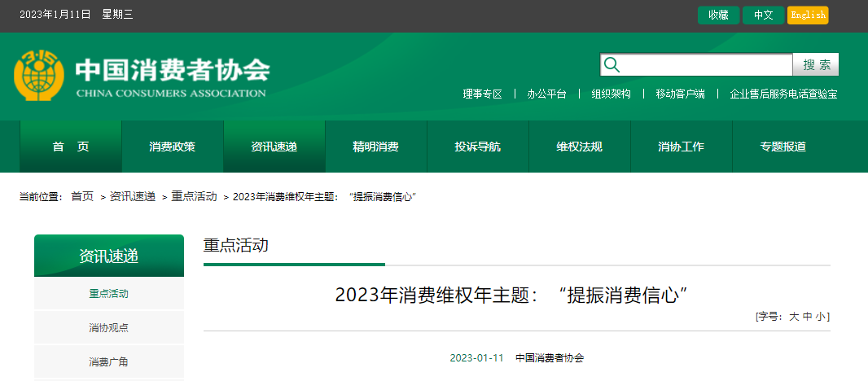868x381 pixels.
Task: Select 消协观点 in the left sidebar
Action: coord(109,328)
